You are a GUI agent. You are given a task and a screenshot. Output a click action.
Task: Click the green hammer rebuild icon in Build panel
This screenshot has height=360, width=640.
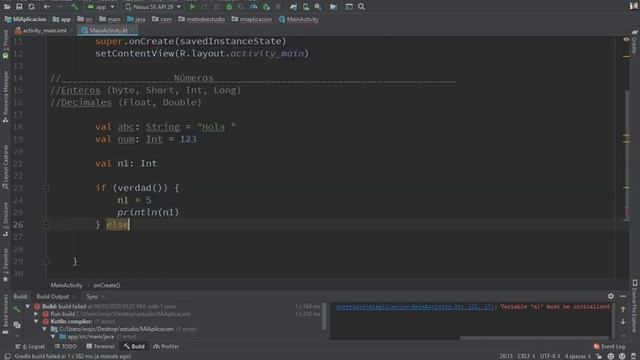17,310
